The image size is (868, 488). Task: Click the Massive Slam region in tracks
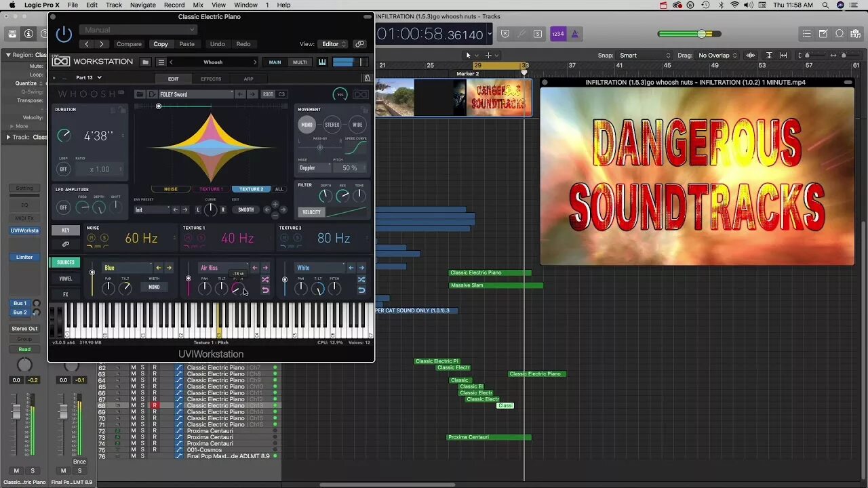tap(496, 285)
